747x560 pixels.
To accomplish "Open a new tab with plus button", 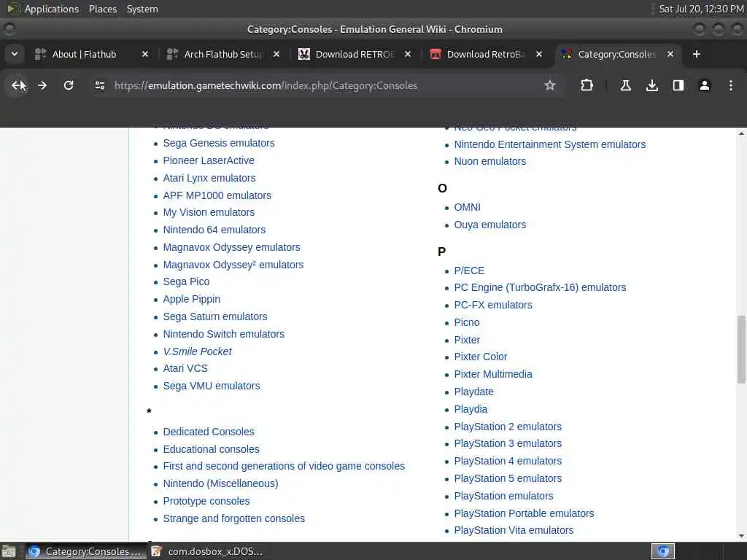I will coord(696,54).
